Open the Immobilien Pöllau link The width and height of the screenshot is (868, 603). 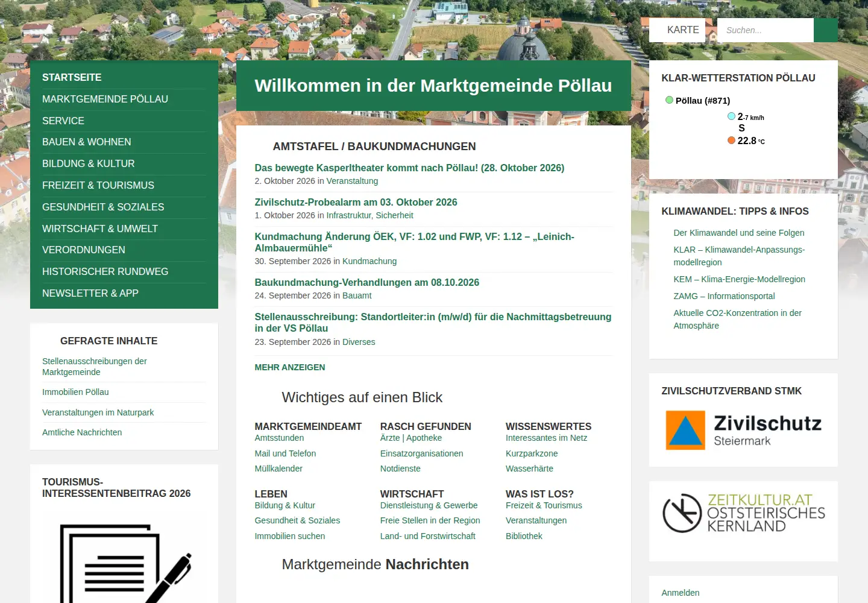(x=75, y=392)
